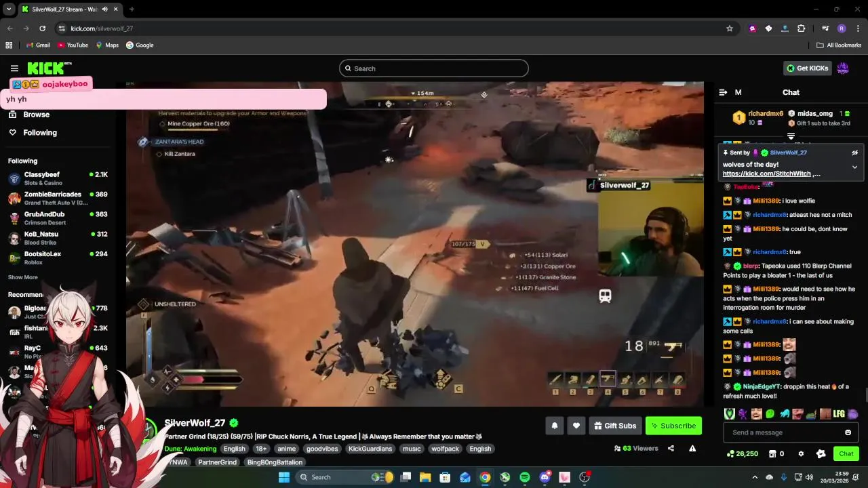Viewport: 868px width, 488px height.
Task: Click the Dune: Awakening category link
Action: [191, 449]
